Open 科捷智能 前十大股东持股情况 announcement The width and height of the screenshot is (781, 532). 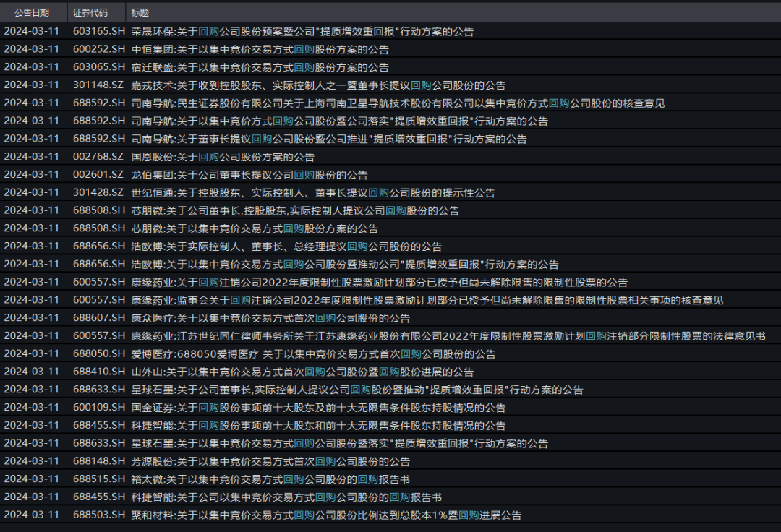(318, 426)
